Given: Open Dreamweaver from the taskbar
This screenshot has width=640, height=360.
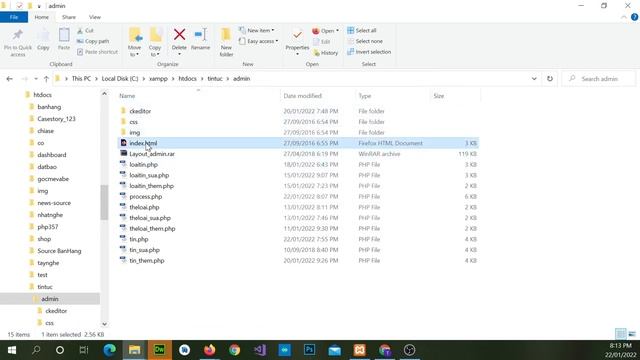Looking at the screenshot, I should click(160, 350).
